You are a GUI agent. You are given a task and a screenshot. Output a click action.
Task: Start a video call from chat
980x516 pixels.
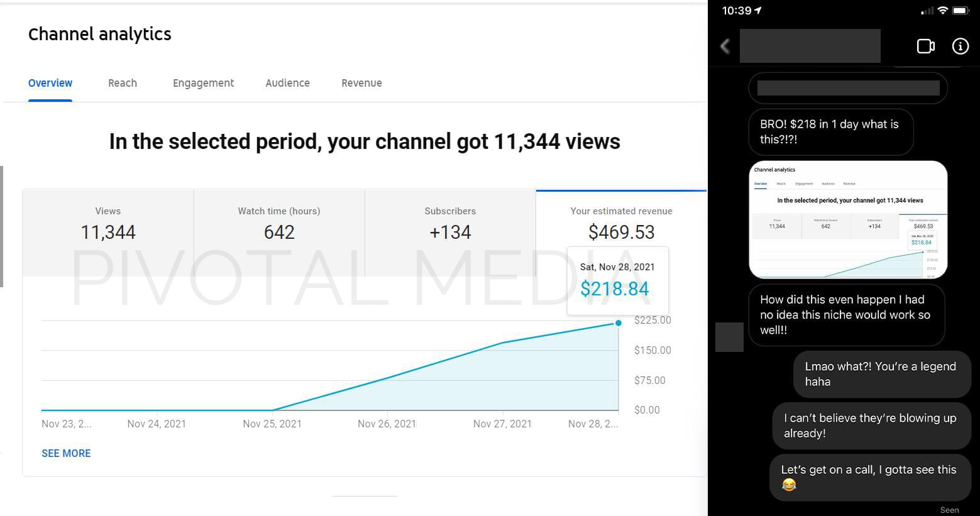pos(925,46)
